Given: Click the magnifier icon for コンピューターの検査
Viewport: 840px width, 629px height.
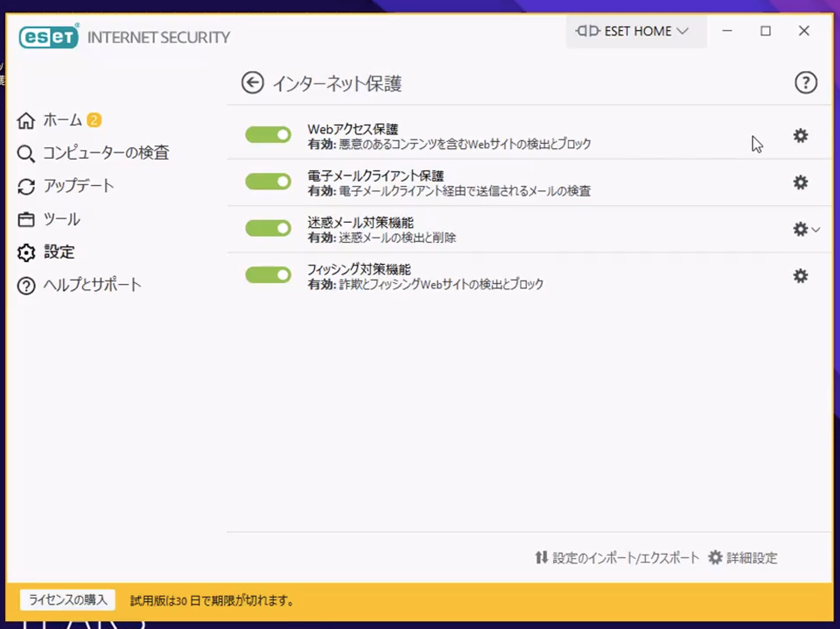Looking at the screenshot, I should point(26,153).
